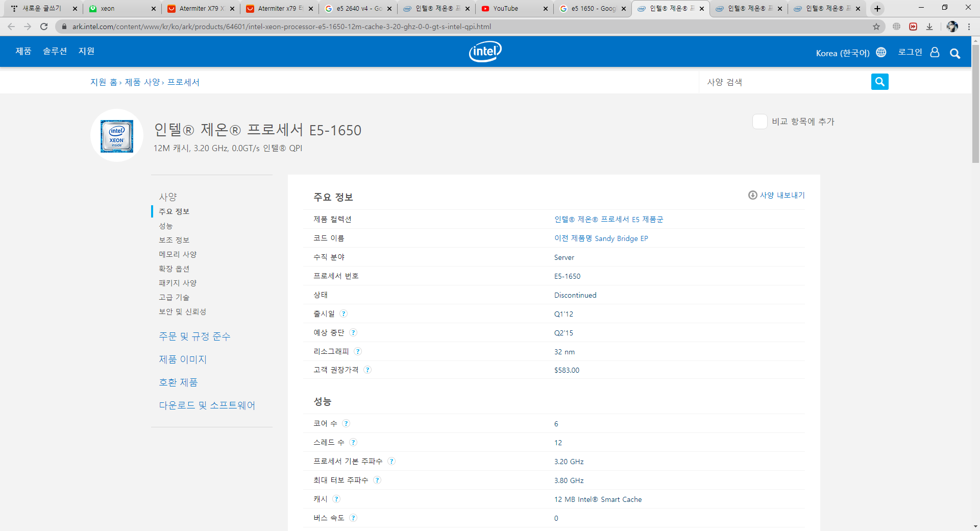Image resolution: width=980 pixels, height=531 pixels.
Task: Go back with browser back arrow
Action: [11, 27]
